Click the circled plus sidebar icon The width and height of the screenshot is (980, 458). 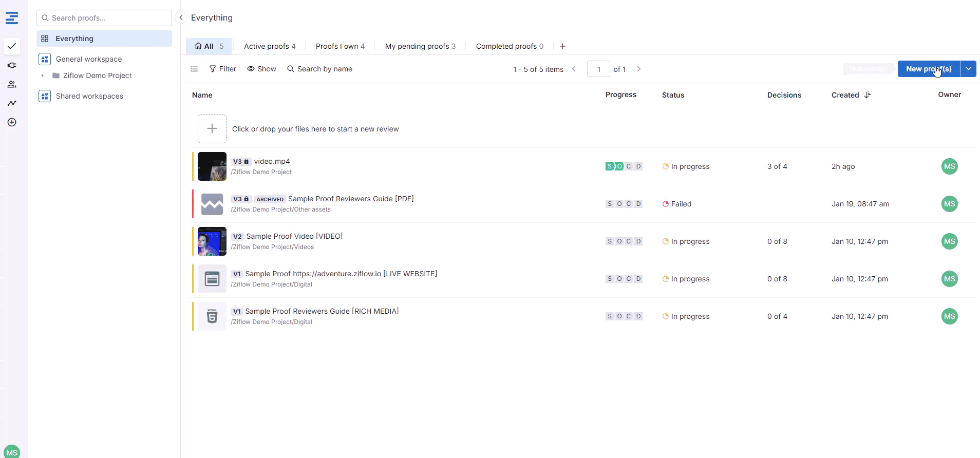point(12,122)
